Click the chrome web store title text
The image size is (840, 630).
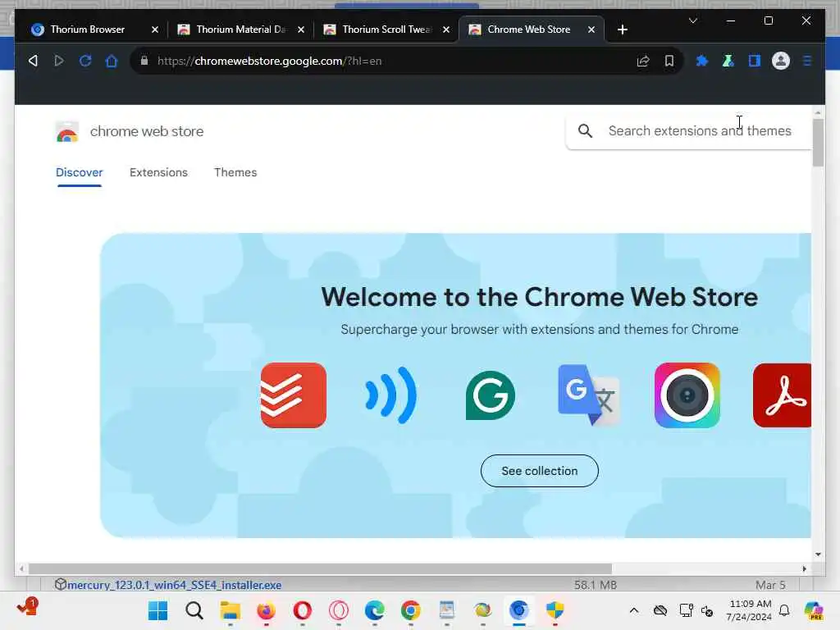point(147,131)
